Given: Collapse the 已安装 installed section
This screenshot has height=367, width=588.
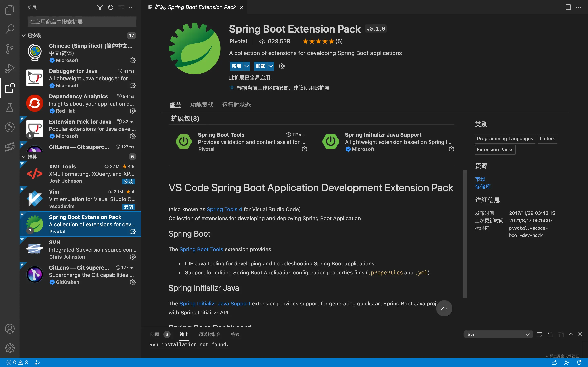Looking at the screenshot, I should [x=23, y=35].
